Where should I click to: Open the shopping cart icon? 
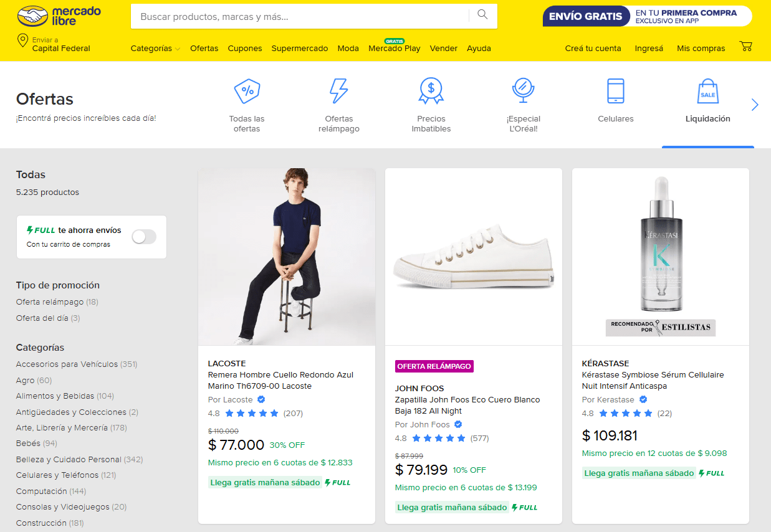pos(745,47)
